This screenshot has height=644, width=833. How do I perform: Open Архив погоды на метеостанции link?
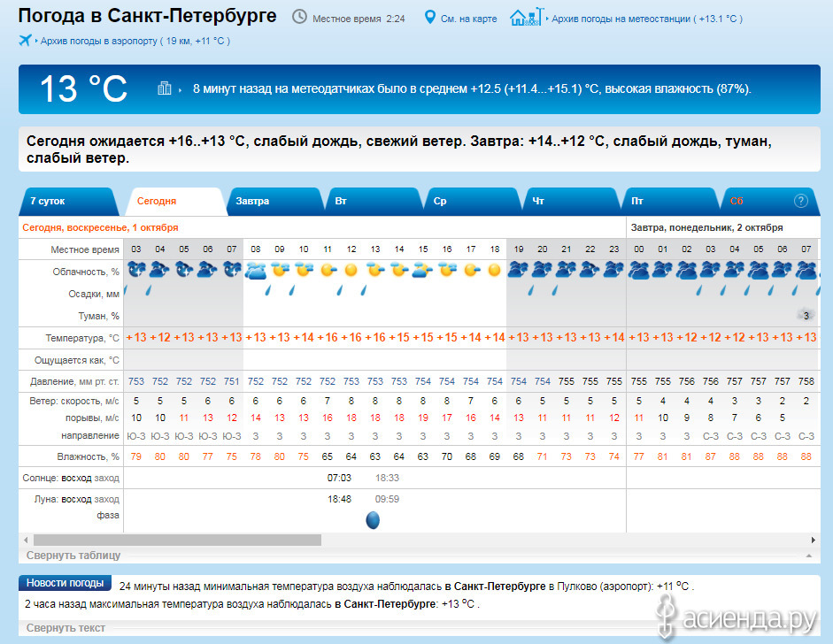click(x=647, y=19)
